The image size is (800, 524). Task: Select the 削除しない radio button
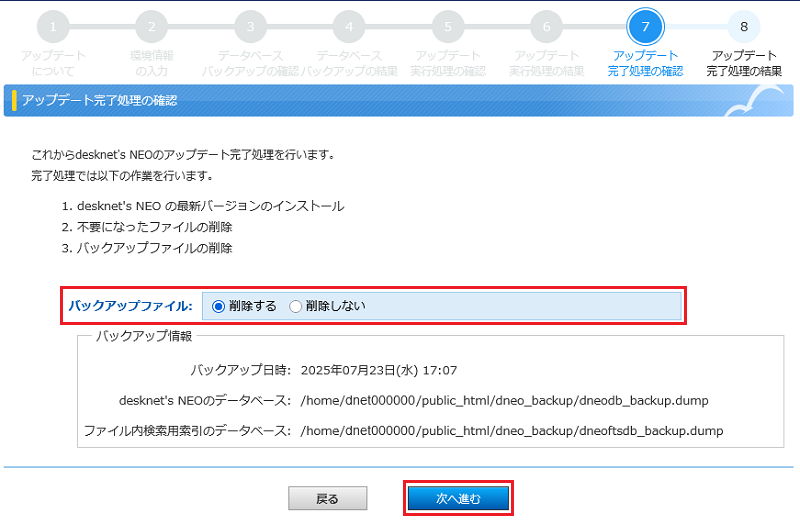[x=295, y=306]
